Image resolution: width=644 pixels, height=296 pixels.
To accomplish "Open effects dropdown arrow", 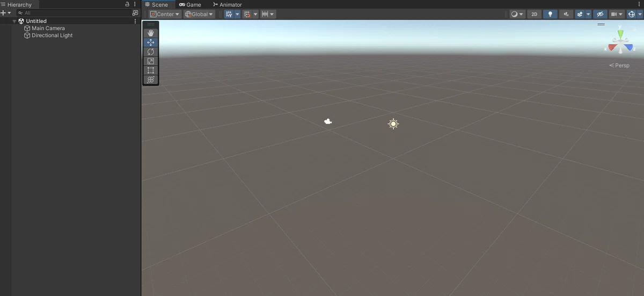I will tap(588, 14).
